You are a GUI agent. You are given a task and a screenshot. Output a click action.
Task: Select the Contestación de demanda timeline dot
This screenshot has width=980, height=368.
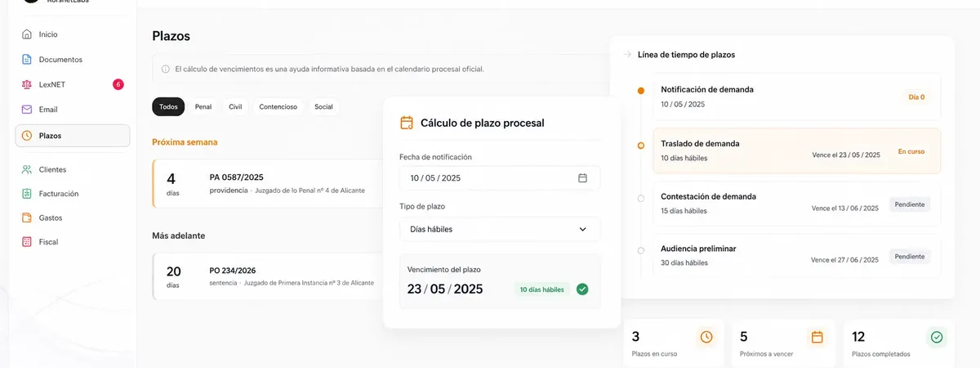tap(640, 198)
